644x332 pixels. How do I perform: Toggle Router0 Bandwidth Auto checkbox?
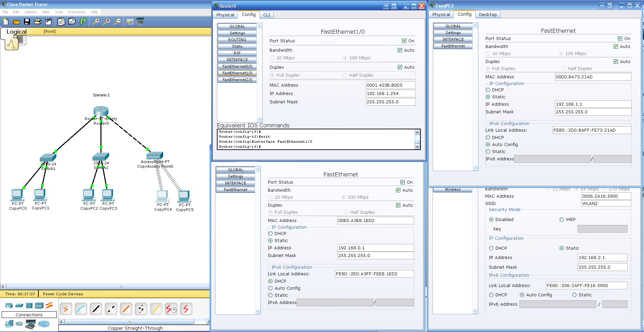(400, 50)
